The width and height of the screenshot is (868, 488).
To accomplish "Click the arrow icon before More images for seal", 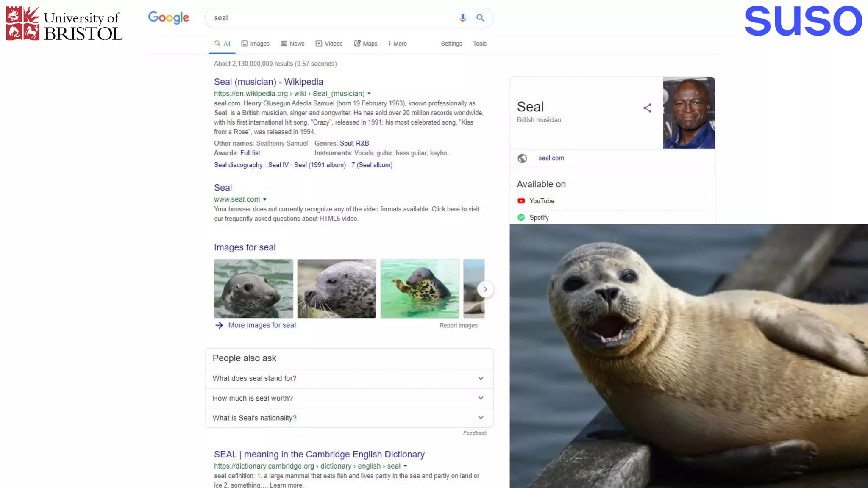I will [219, 325].
